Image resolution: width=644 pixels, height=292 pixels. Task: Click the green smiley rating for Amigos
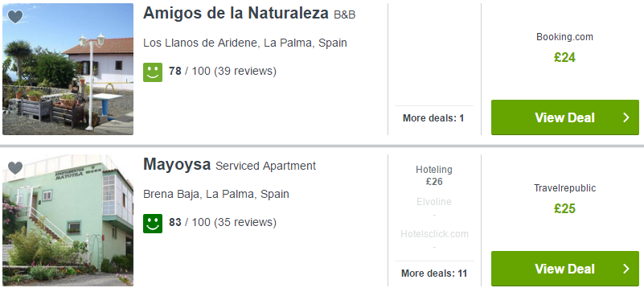tap(153, 72)
